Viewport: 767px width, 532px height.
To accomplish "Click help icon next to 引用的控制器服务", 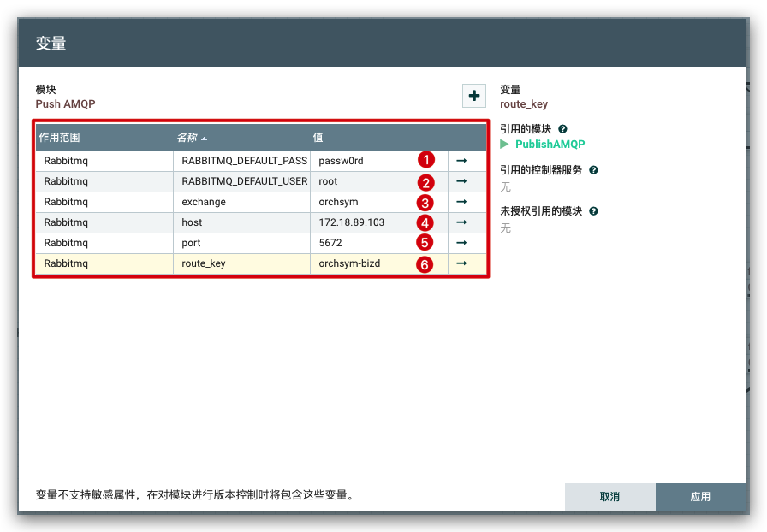I will (593, 170).
